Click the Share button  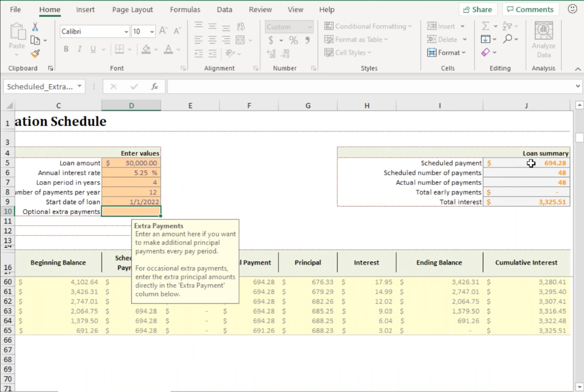coord(477,9)
